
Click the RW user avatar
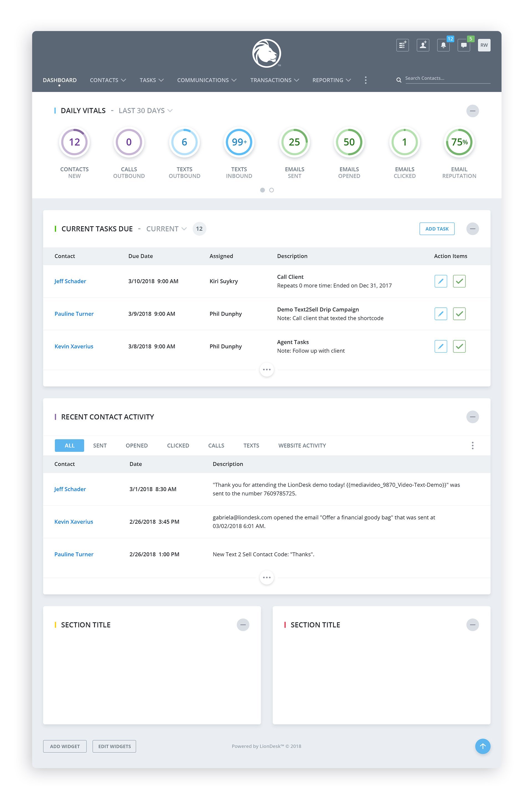(484, 45)
